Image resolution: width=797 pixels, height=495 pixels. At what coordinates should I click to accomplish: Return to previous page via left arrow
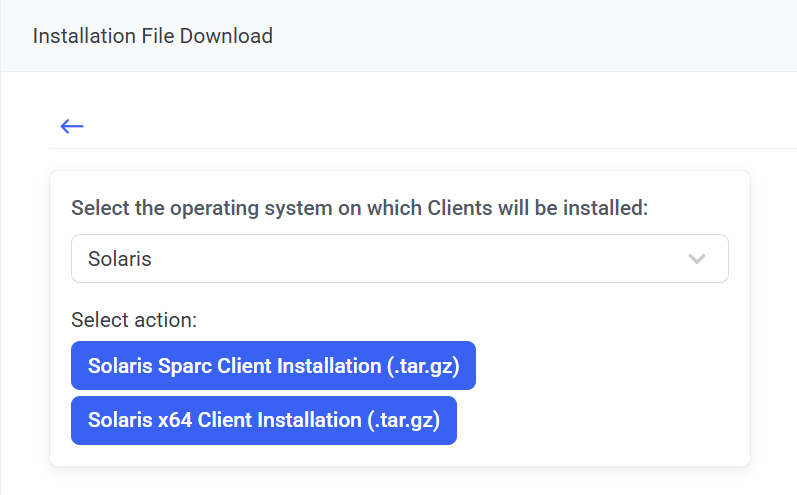point(71,126)
